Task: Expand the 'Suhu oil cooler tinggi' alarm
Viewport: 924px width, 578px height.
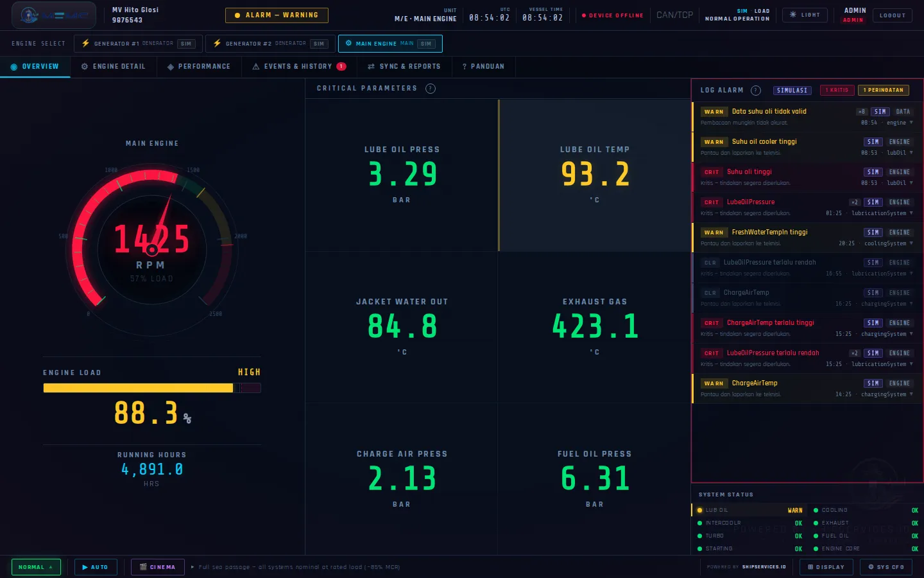Action: click(x=807, y=147)
